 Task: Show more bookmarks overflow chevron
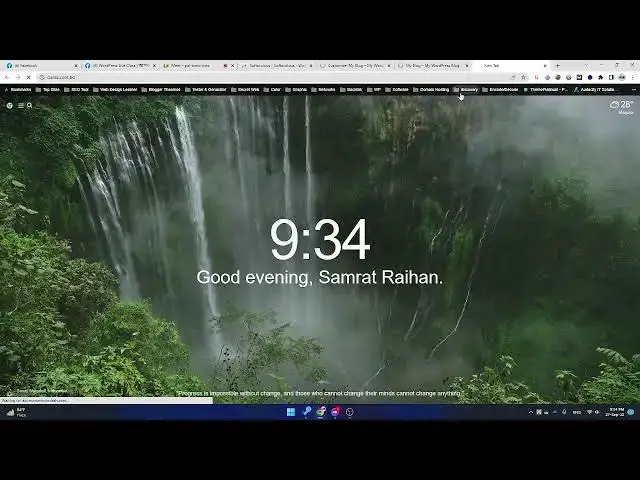tap(634, 89)
